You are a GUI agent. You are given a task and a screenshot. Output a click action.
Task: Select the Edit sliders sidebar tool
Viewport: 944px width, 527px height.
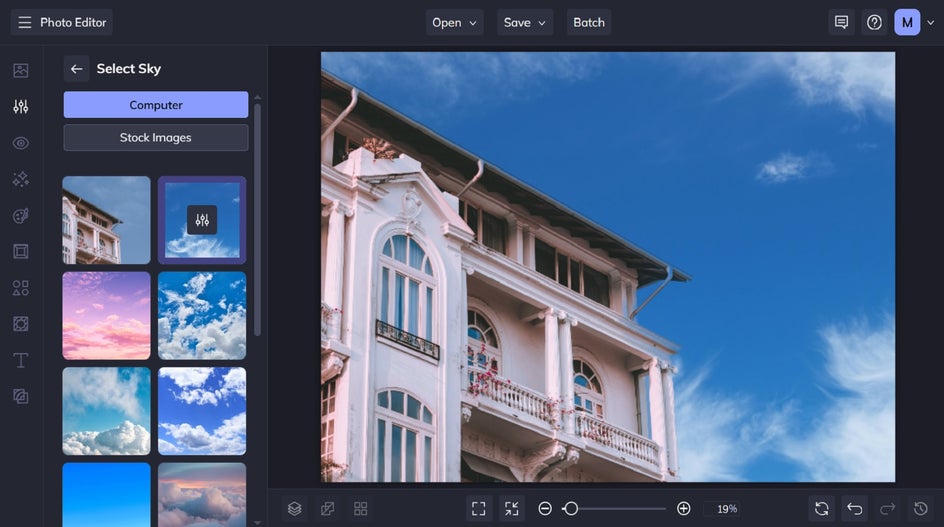[20, 107]
